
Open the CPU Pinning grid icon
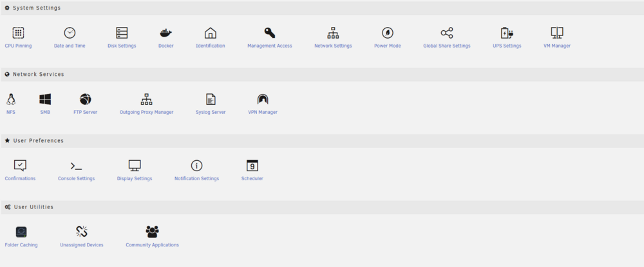18,33
